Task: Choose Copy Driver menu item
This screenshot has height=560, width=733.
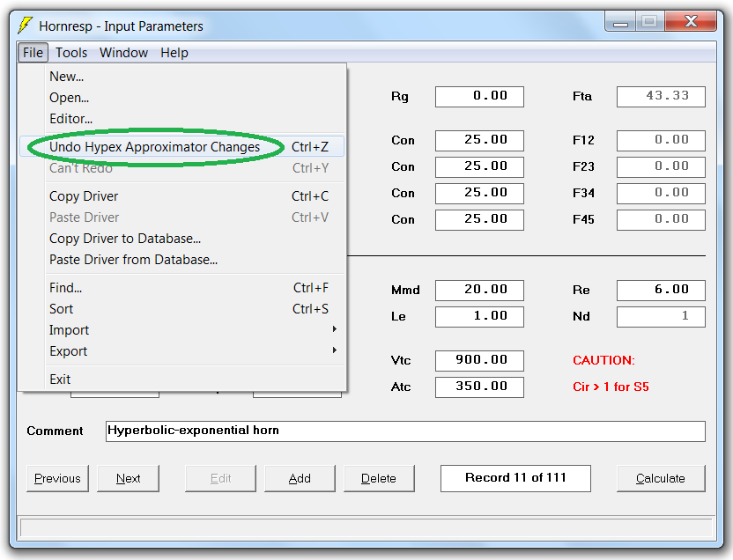Action: [x=182, y=196]
